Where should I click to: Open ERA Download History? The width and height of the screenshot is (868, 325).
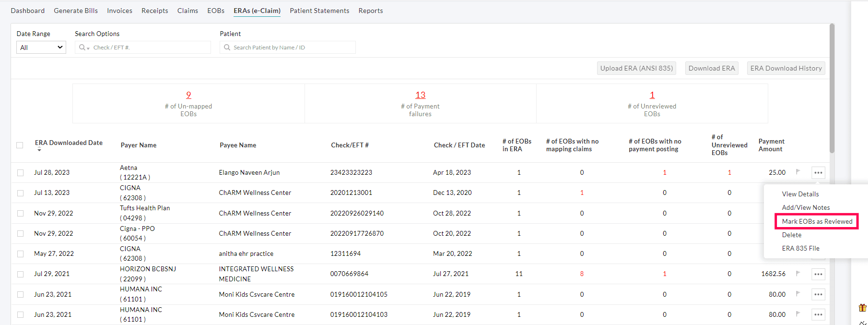tap(786, 68)
